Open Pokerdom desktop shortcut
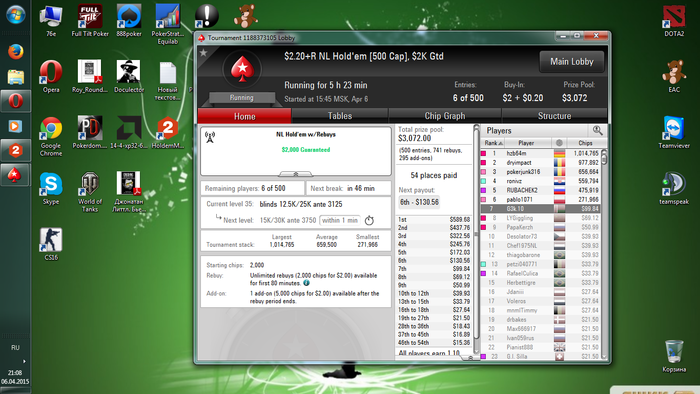 [90, 133]
